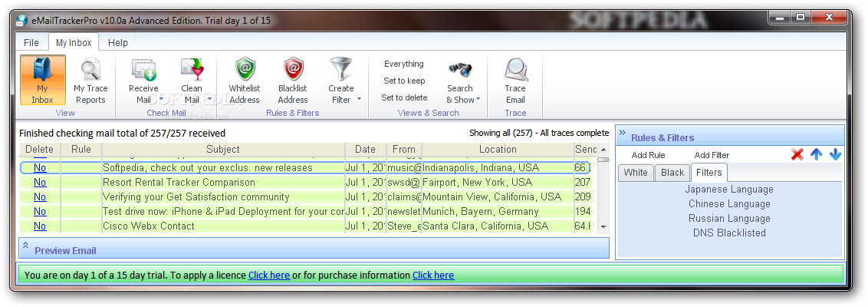Delete selected rule with red X

pyautogui.click(x=797, y=154)
